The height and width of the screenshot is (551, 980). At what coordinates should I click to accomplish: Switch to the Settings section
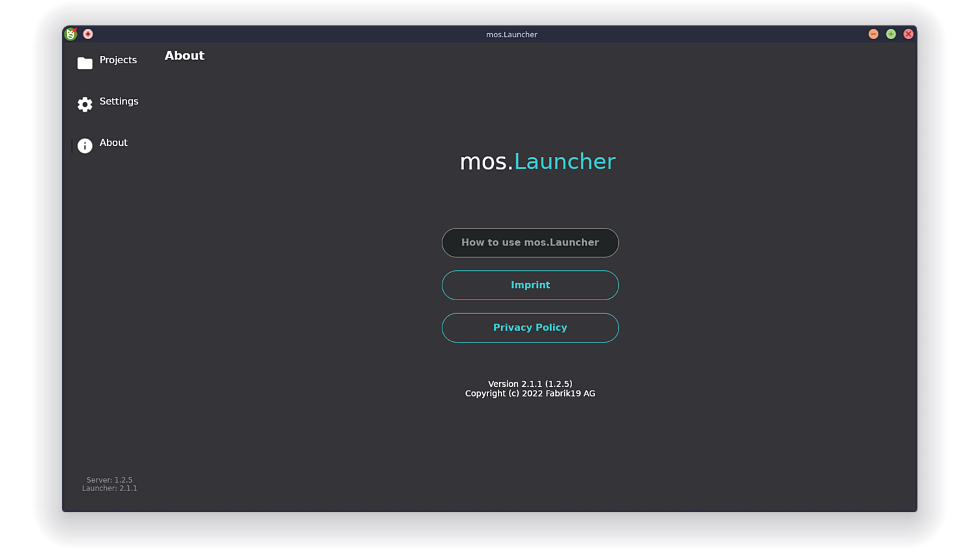[x=119, y=102]
